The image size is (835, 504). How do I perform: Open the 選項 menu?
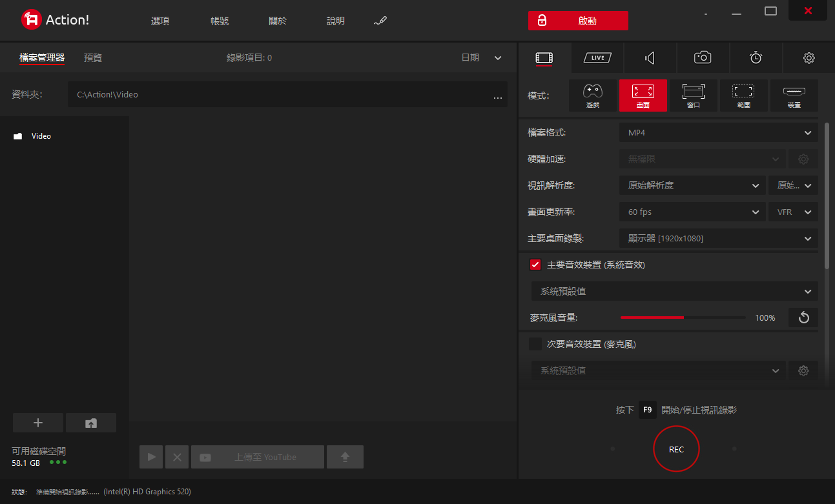(160, 21)
